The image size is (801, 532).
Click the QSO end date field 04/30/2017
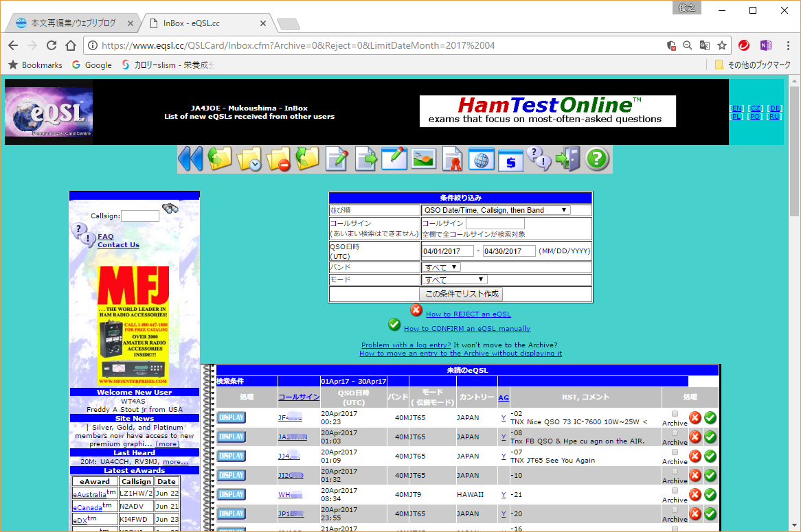509,251
